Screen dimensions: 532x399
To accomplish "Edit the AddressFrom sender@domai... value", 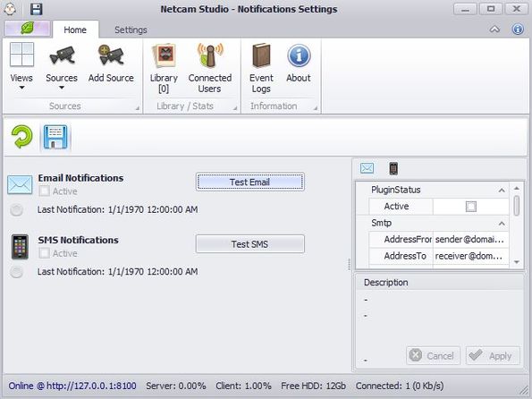I will (471, 240).
